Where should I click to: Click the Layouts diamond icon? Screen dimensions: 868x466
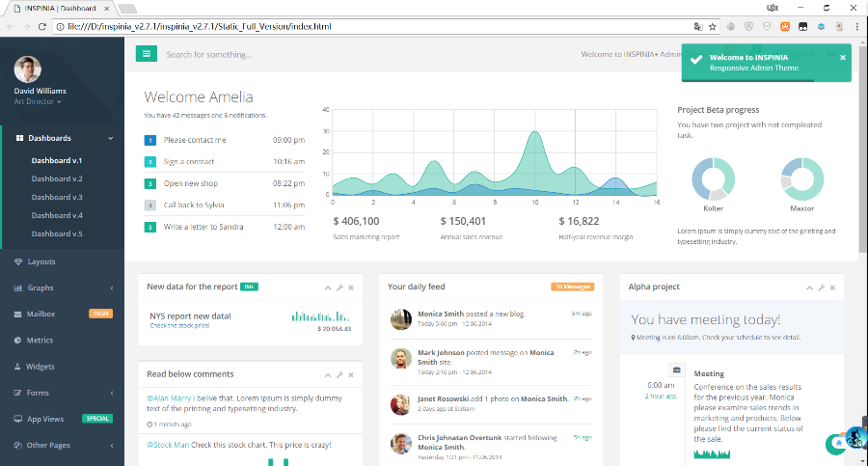18,261
